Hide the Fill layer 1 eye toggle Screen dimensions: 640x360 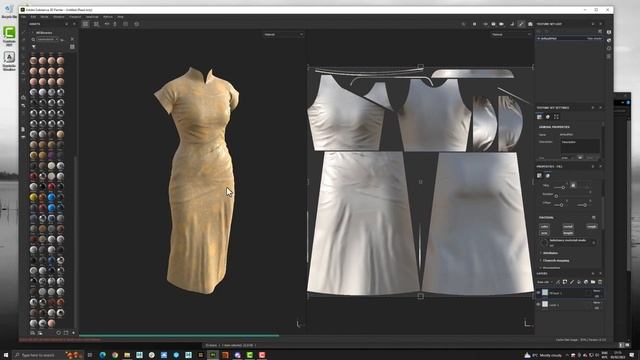click(x=538, y=293)
